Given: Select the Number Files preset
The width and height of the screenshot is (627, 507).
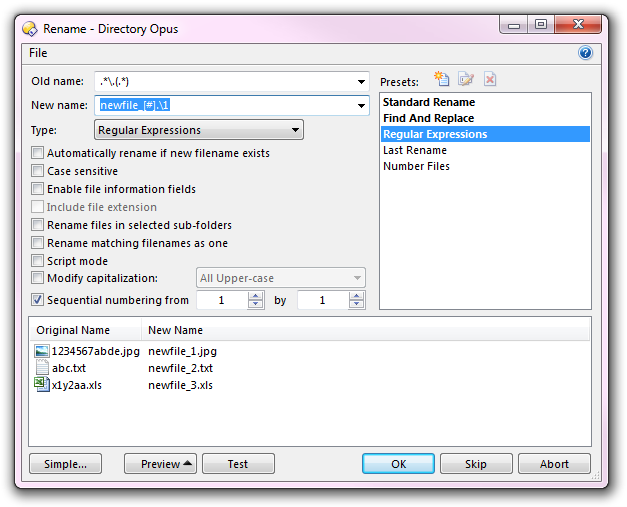Looking at the screenshot, I should (485, 166).
